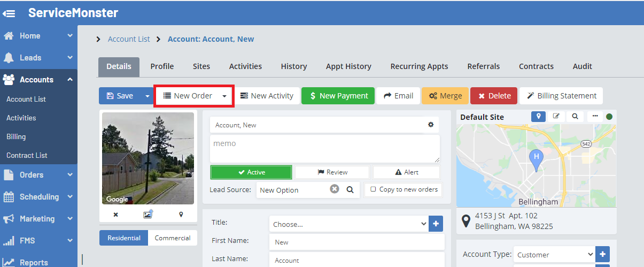Open the Recurring Appts tab

(420, 66)
